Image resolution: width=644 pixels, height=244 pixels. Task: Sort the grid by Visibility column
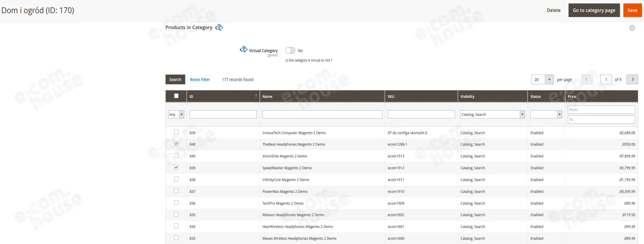[x=493, y=96]
